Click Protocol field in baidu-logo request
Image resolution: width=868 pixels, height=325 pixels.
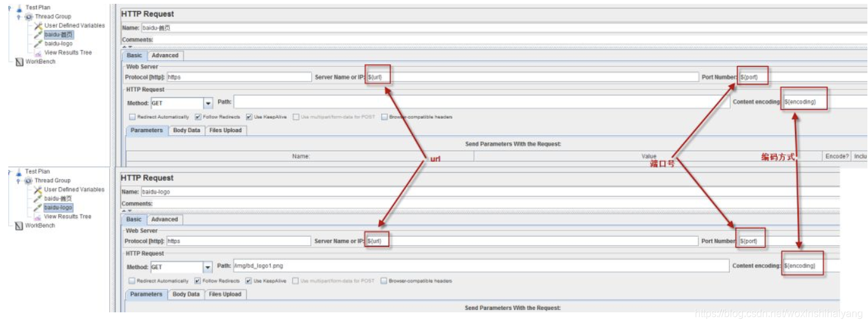[x=239, y=241]
